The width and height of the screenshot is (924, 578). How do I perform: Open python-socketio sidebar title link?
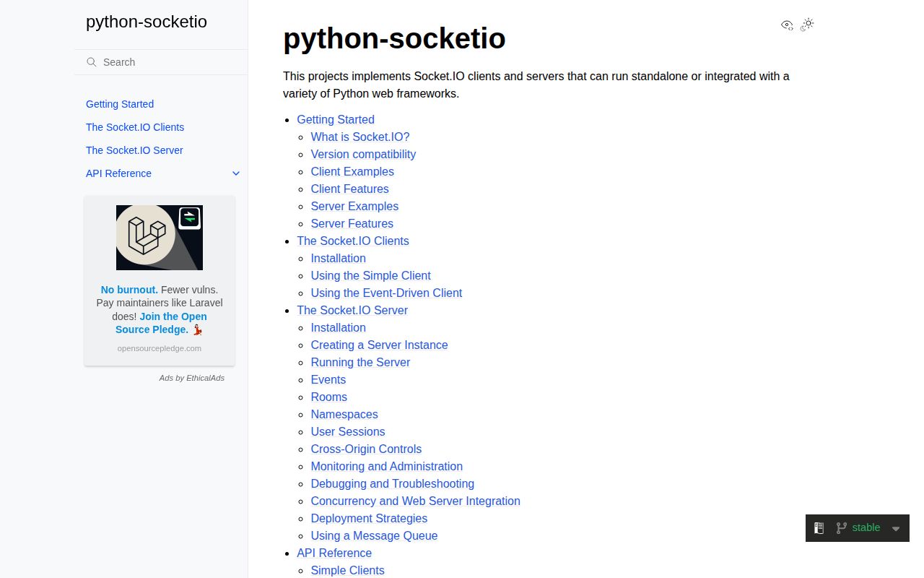147,22
